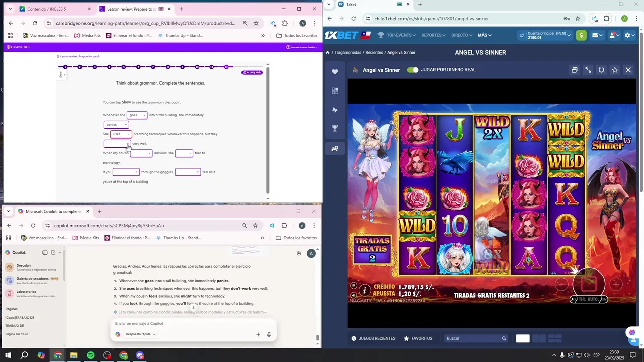Open JUEGOS RECIENTES below the game
The height and width of the screenshot is (362, 644).
click(x=373, y=338)
